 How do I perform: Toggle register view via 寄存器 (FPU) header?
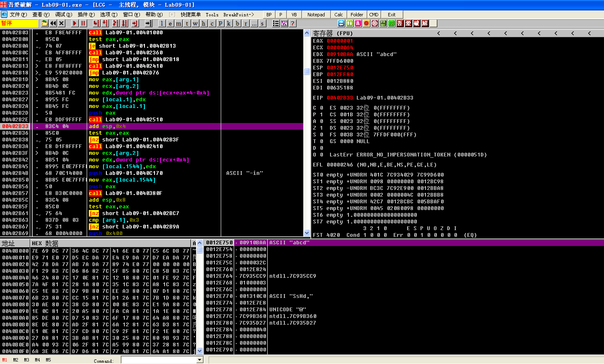point(333,33)
